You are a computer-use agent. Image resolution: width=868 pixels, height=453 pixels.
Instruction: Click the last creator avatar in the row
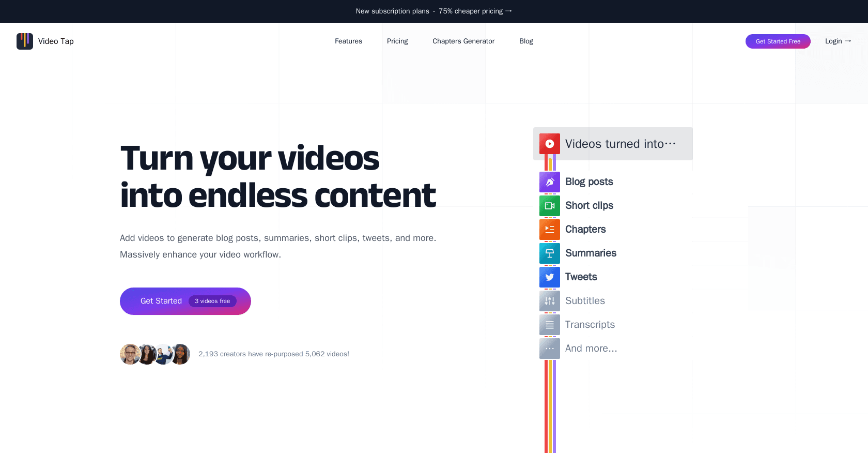[180, 354]
